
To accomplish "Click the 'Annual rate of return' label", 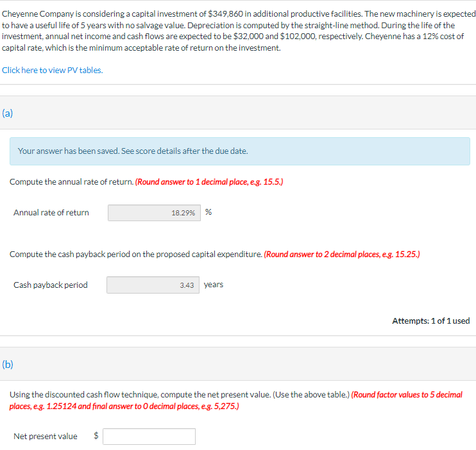I will [x=51, y=212].
